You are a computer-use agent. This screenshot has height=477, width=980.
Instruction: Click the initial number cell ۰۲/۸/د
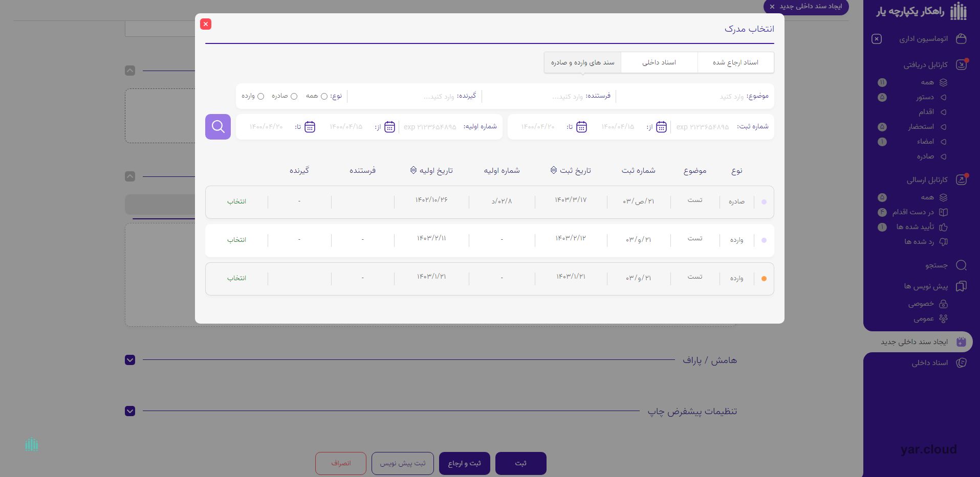[x=502, y=201]
